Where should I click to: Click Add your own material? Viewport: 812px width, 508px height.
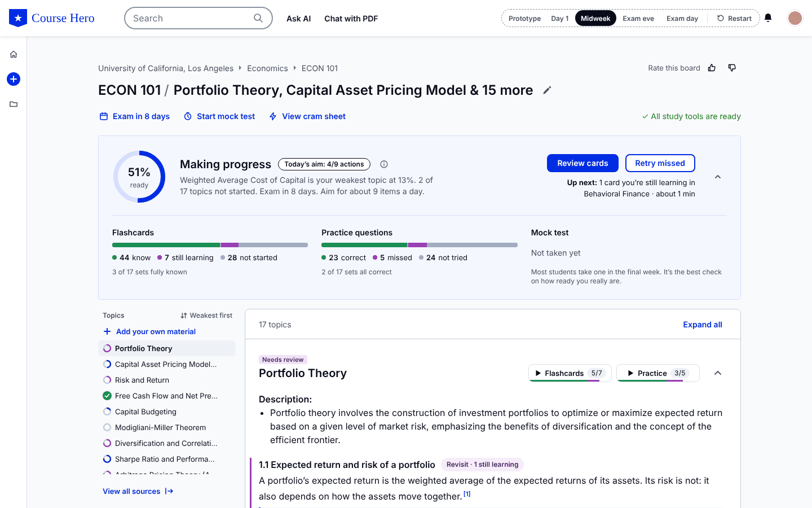[149, 331]
